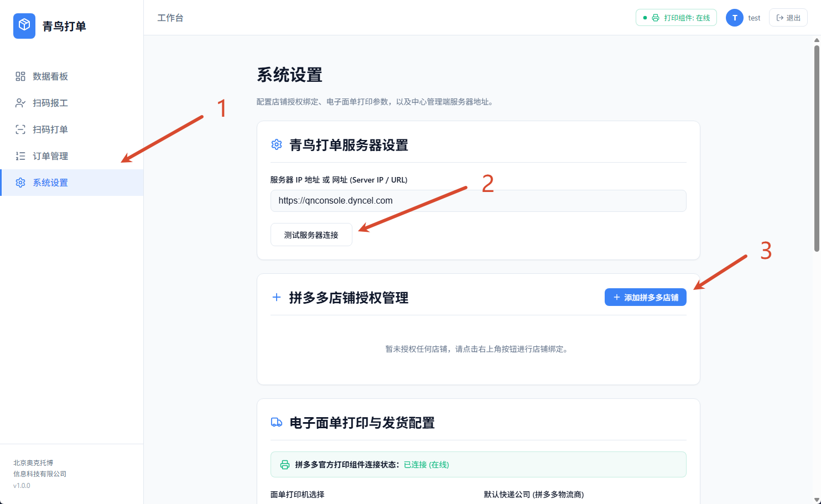Click the server URL input field

coord(479,201)
